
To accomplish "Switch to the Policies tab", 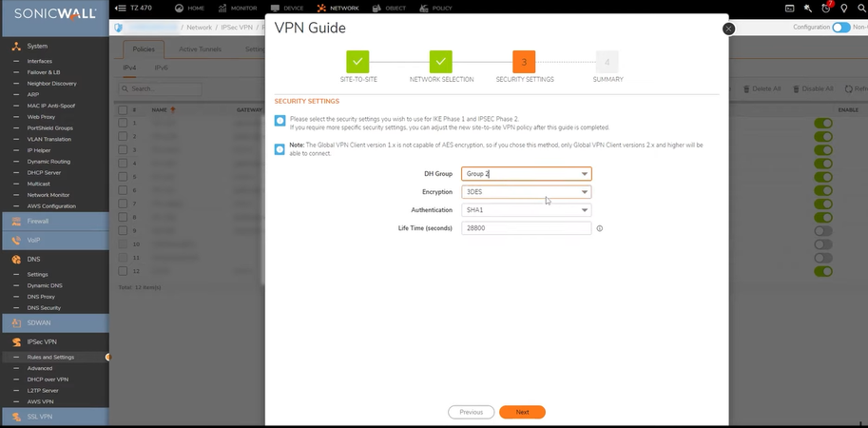I will click(144, 49).
